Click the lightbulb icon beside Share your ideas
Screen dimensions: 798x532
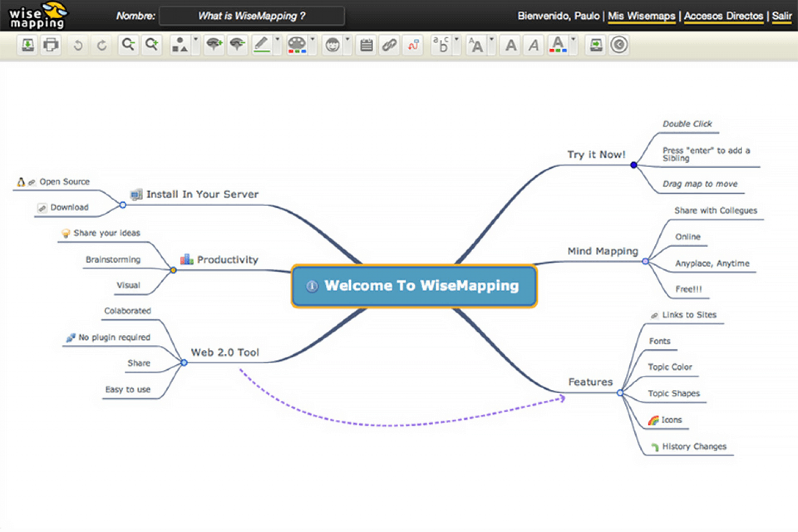pyautogui.click(x=66, y=233)
